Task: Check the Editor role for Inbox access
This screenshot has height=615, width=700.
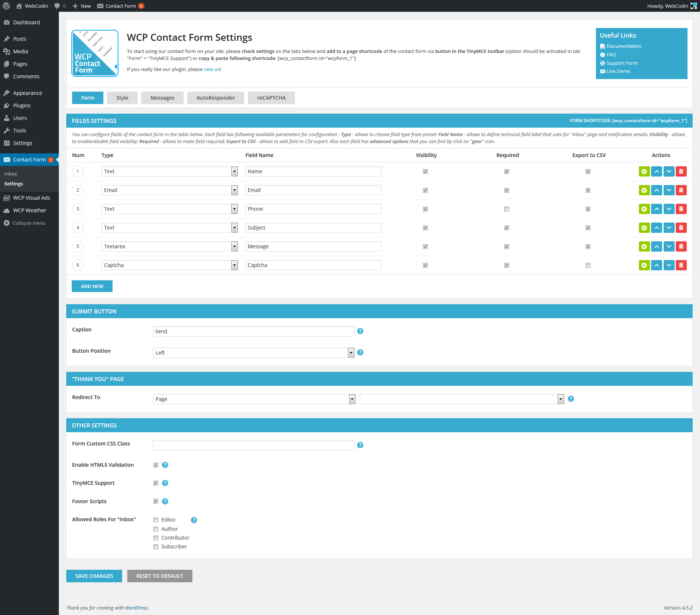Action: (x=156, y=520)
